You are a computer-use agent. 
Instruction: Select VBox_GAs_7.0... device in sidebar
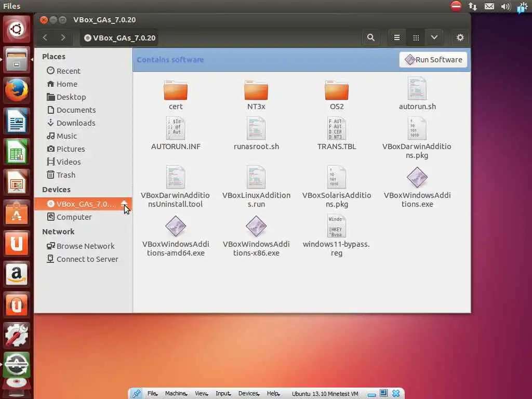pos(83,204)
